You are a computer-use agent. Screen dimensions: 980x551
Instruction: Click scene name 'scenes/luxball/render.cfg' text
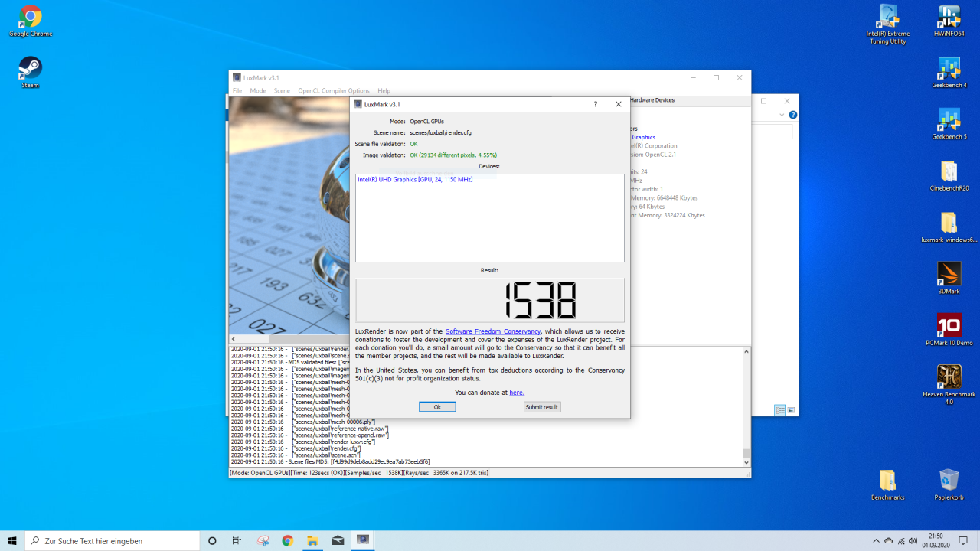(x=440, y=132)
